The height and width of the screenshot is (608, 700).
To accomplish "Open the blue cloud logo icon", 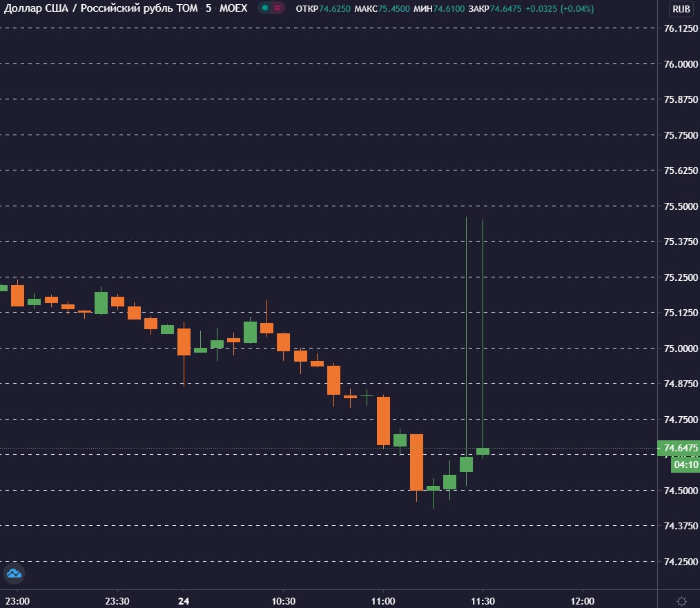I will tap(14, 573).
